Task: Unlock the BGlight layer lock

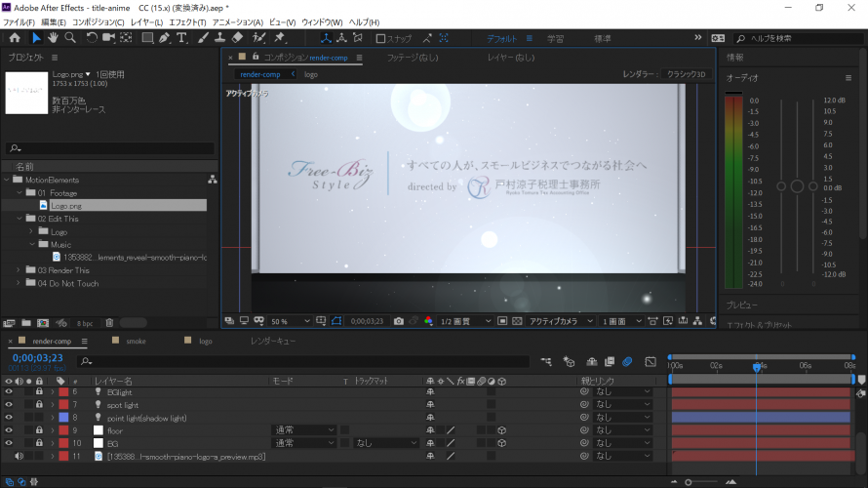Action: (39, 391)
